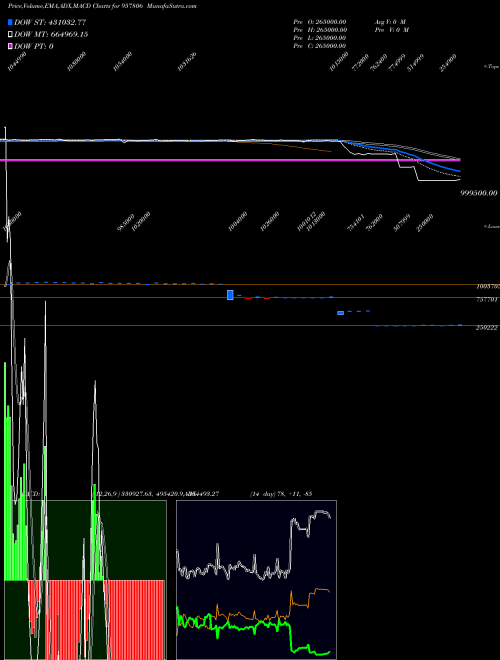Screen dimensions: 500x660
Task: Click the 259222 price level label
Action: (487, 328)
